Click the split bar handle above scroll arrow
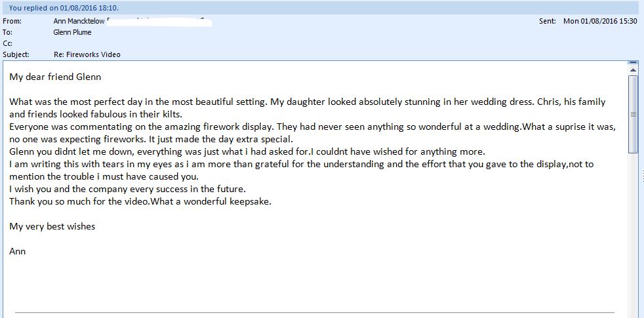 (633, 62)
